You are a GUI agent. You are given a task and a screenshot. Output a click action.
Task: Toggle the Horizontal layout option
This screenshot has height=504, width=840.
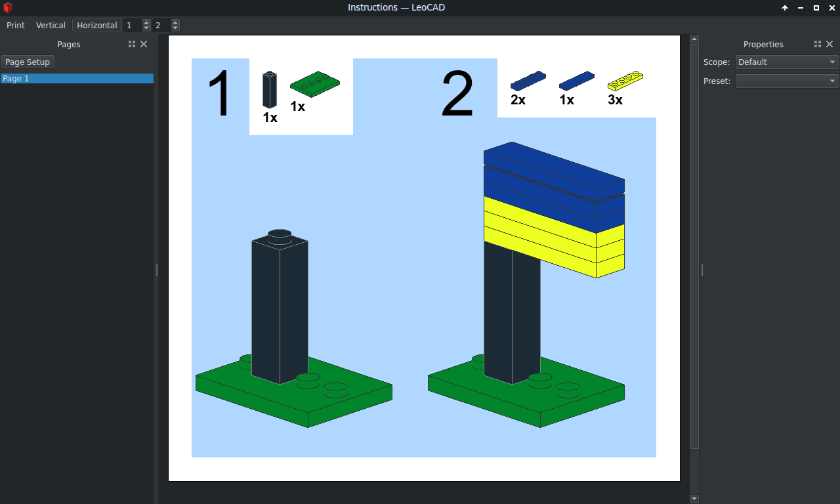96,25
